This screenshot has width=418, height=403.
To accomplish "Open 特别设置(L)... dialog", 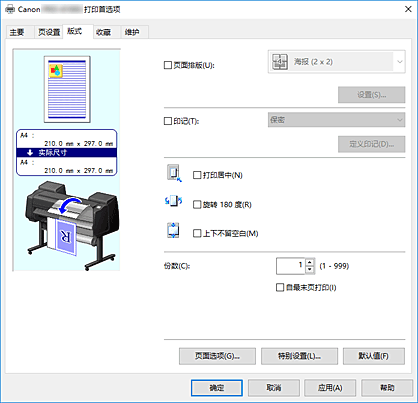I will pyautogui.click(x=299, y=356).
